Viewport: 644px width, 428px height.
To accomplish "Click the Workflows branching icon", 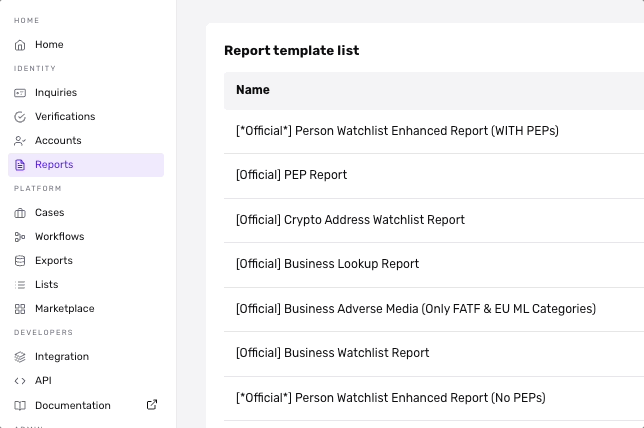I will (x=21, y=237).
